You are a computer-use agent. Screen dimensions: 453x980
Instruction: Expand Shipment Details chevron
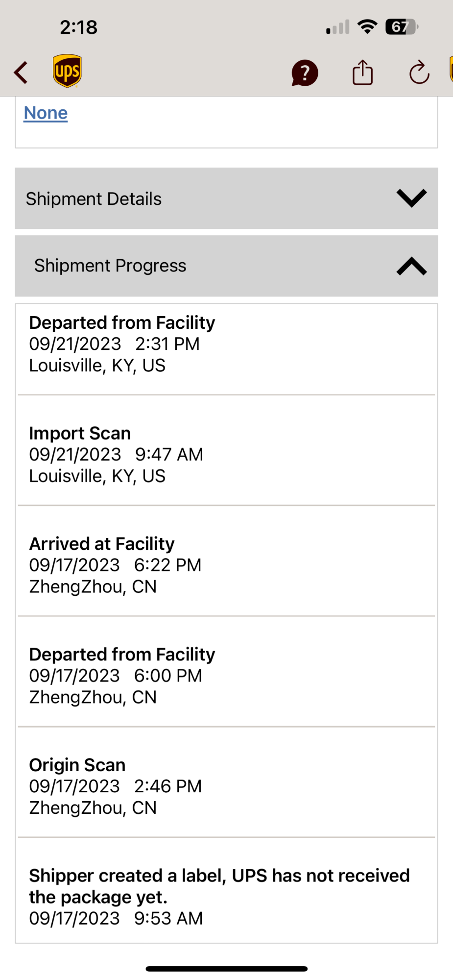tap(411, 198)
